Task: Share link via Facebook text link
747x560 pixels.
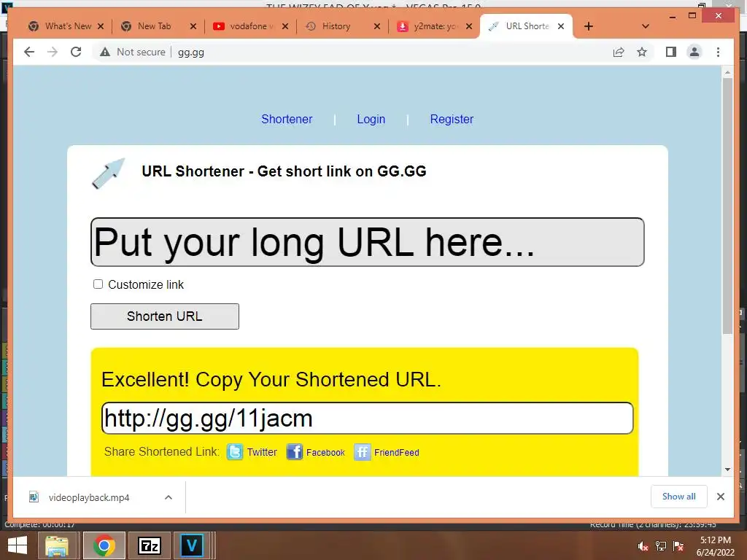Action: [x=325, y=452]
